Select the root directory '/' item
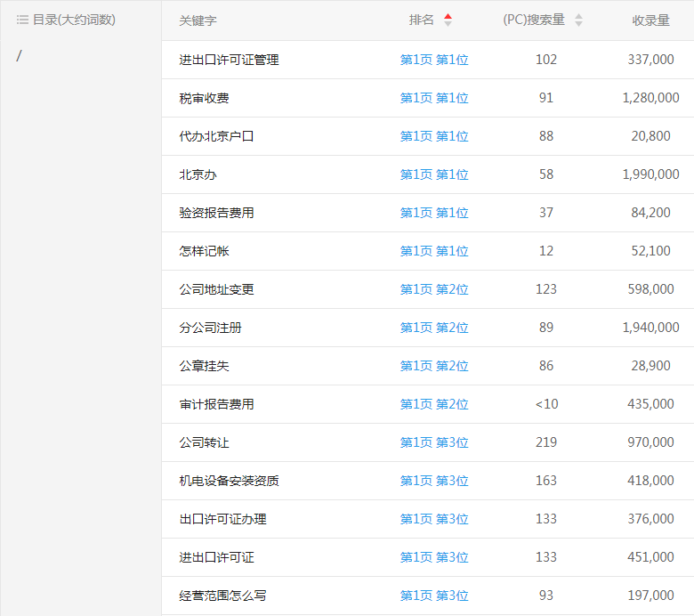This screenshot has height=616, width=694. (20, 56)
